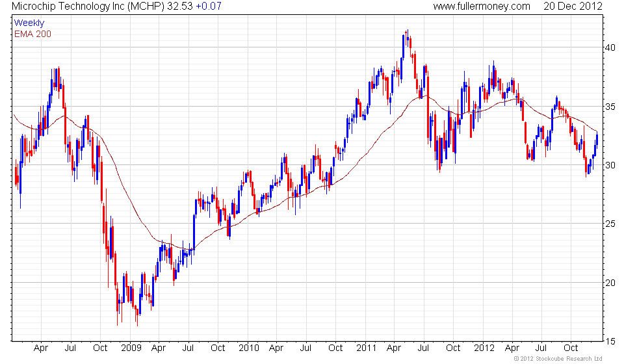Click the Apr label right after 2011
The width and height of the screenshot is (637, 364).
tap(394, 348)
